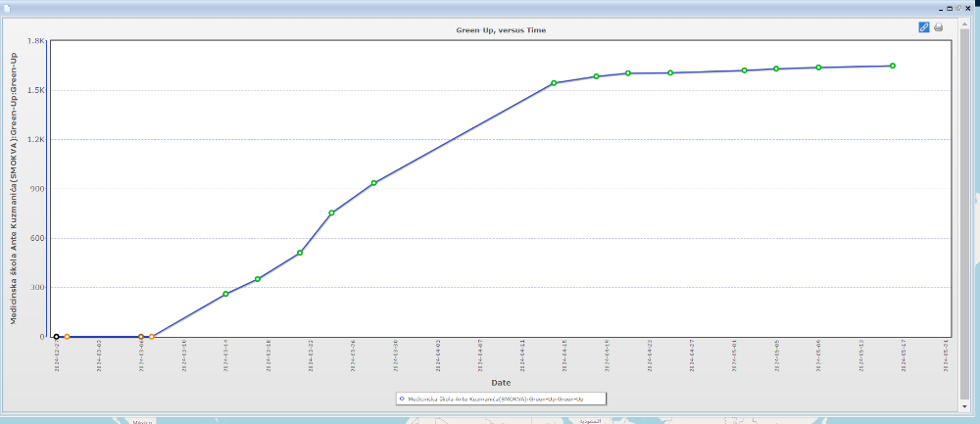Click the blue chain link icon

tap(924, 27)
